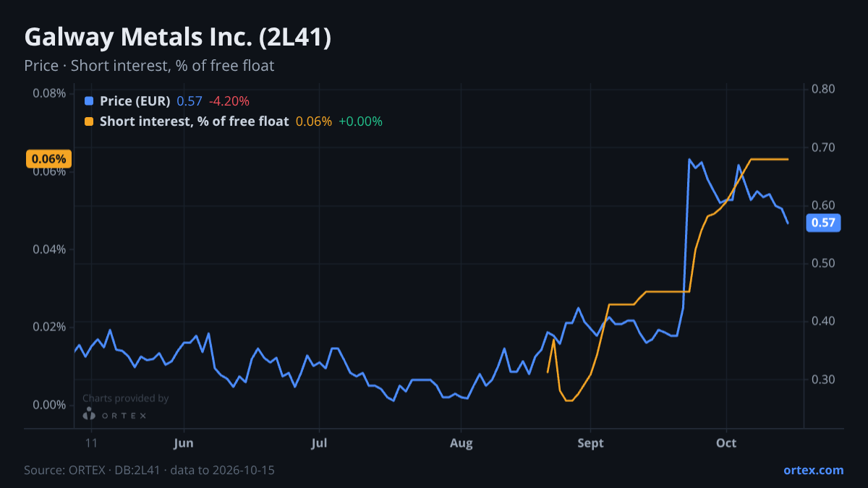Viewport: 868px width, 488px height.
Task: Select the Short interest, % of free float legend label
Action: point(194,121)
